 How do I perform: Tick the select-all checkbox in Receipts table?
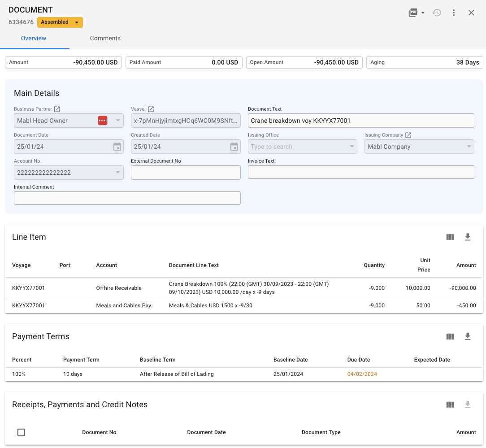(x=21, y=432)
